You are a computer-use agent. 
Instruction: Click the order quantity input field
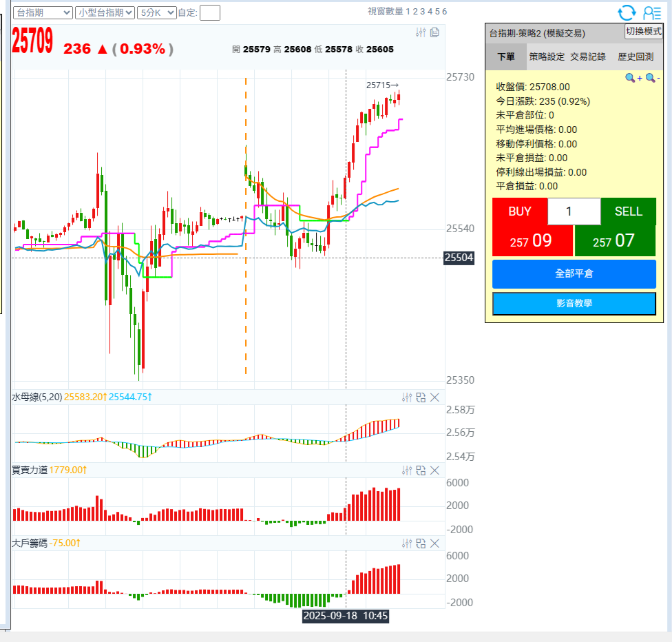pos(574,211)
